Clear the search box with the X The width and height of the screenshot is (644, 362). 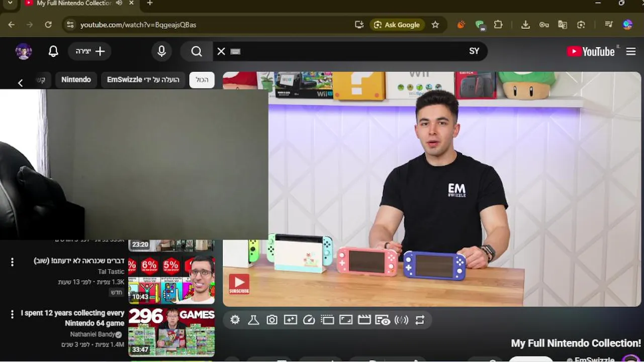point(221,51)
